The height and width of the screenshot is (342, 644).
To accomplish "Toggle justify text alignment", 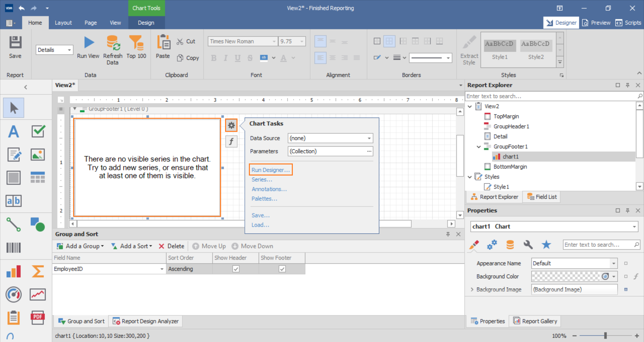I will coord(357,58).
